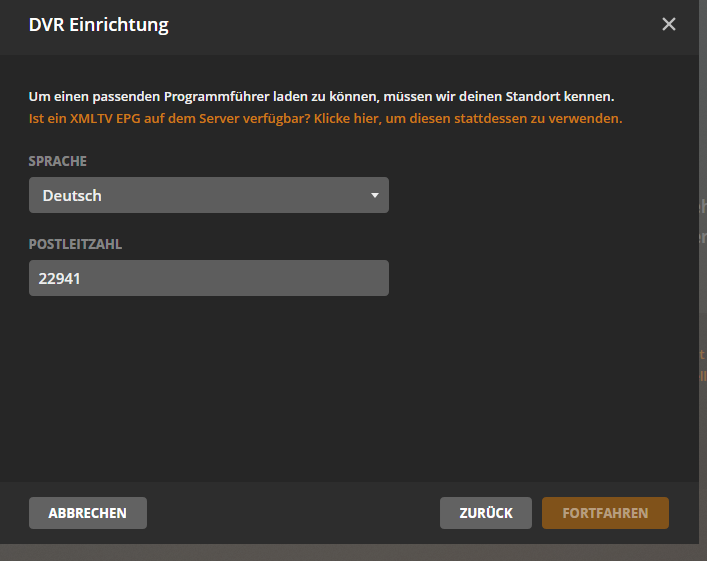Screen dimensions: 707x561
Task: Click the dimmed background right of the dialog
Action: (703, 300)
